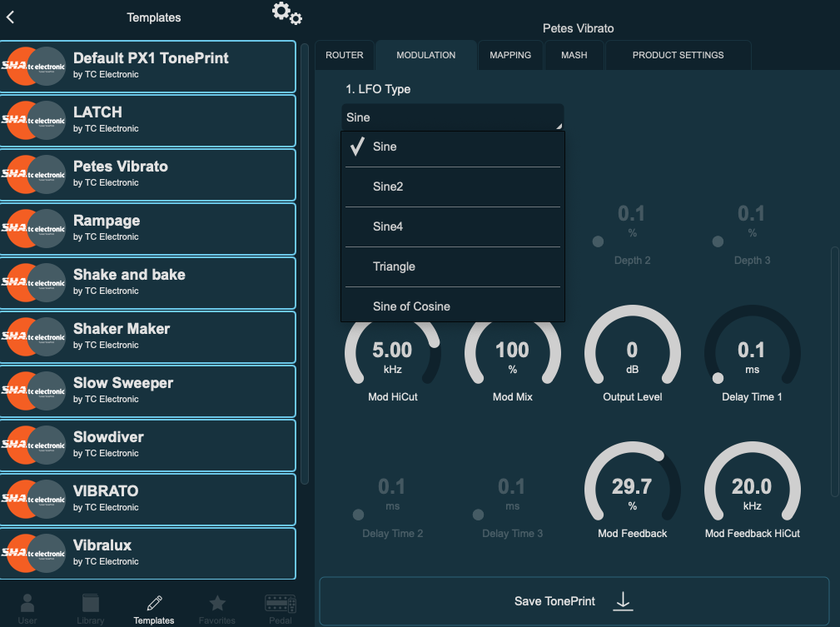
Task: Choose Sine2 in the LFO list
Action: point(453,187)
